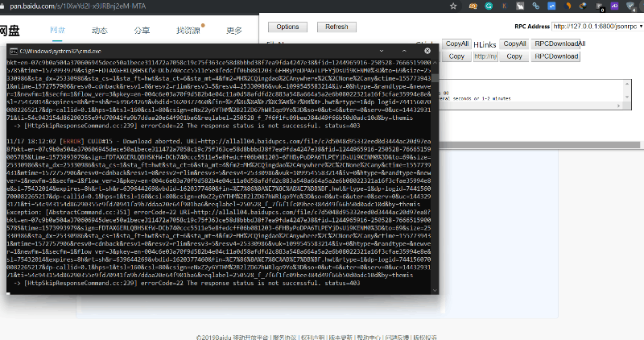Screen dimensions: 644x340
Task: Bookmark this page with the star icon
Action: point(453,6)
